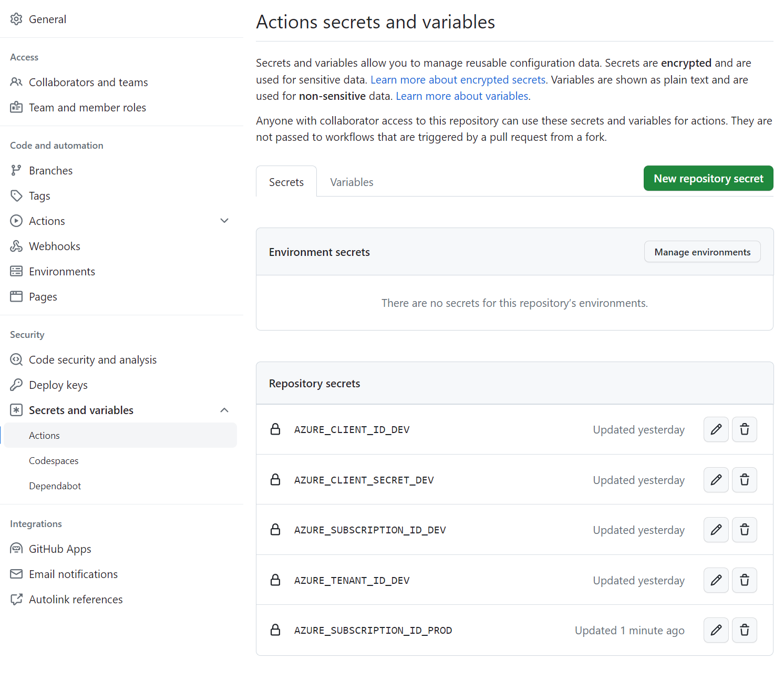Delete the AZURE_CLIENT_SECRET_DEV secret trash icon
Viewport: 784px width, 680px height.
pyautogui.click(x=744, y=480)
